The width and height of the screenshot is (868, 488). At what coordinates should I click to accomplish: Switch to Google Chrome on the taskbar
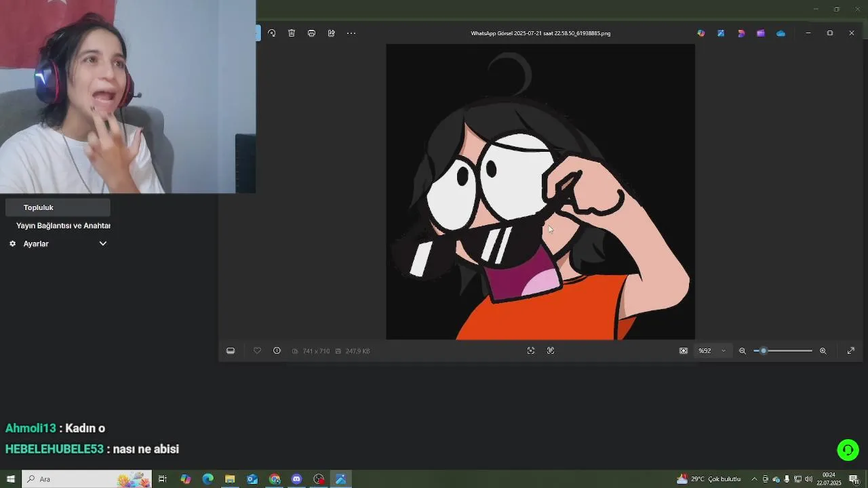(275, 479)
